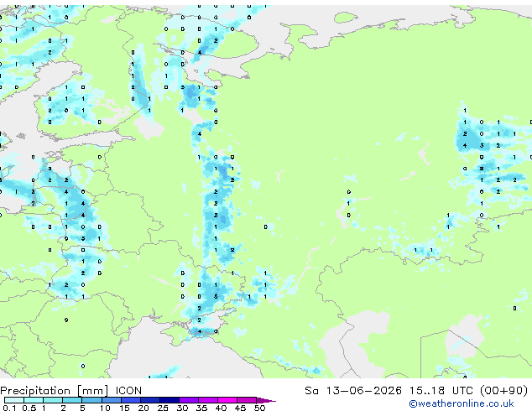The image size is (532, 411).
Task: Click the 25–30 mm dark blue swatch
Action: 169,400
